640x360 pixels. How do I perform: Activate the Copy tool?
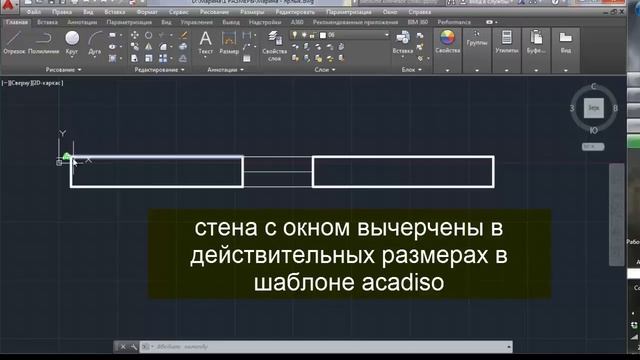(x=135, y=47)
